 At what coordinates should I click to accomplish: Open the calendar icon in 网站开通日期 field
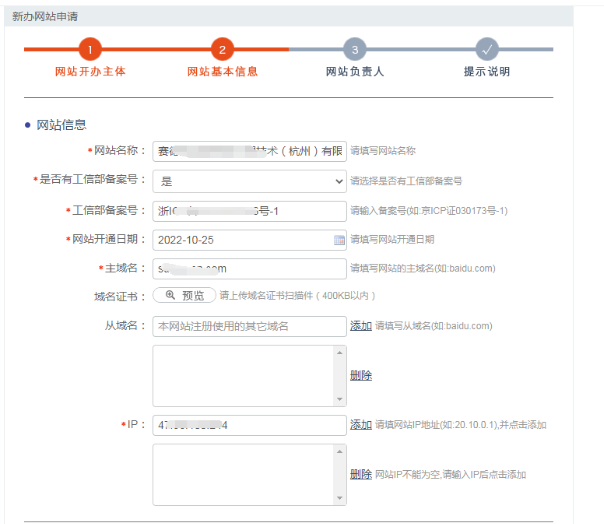click(x=339, y=240)
